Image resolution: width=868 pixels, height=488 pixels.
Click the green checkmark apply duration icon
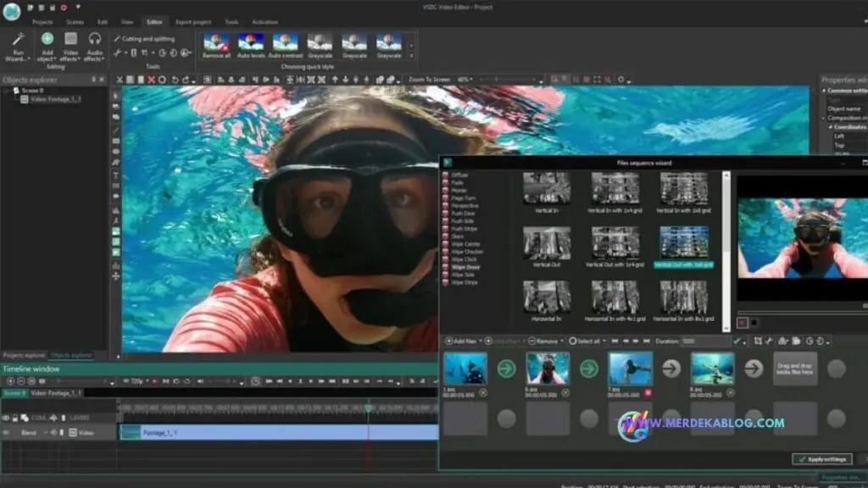coord(737,341)
